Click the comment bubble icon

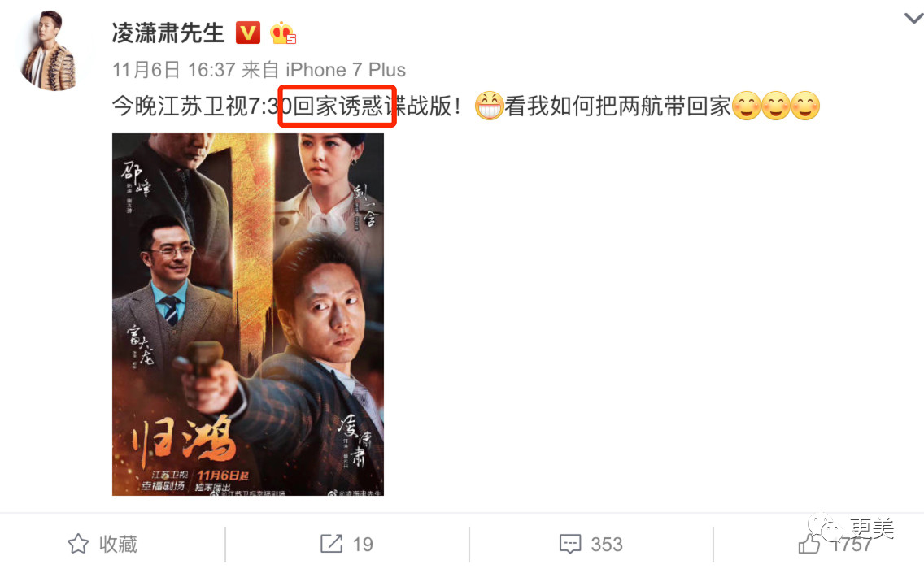570,545
